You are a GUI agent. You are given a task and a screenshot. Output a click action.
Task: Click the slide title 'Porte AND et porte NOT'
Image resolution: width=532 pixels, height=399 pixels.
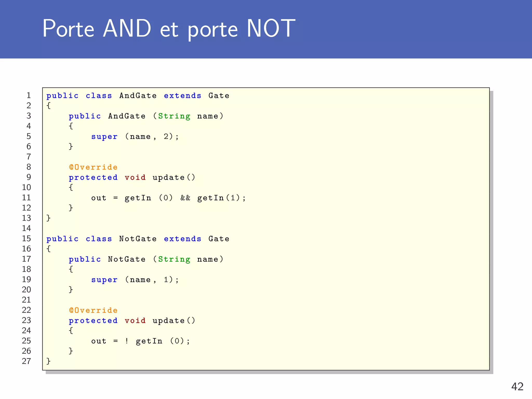click(169, 29)
